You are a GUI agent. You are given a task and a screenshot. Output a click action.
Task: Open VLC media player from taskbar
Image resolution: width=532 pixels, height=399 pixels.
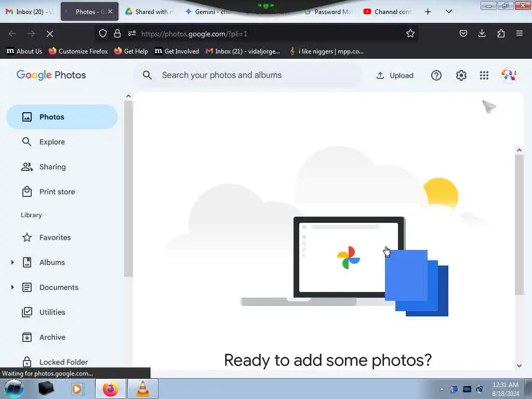click(142, 389)
